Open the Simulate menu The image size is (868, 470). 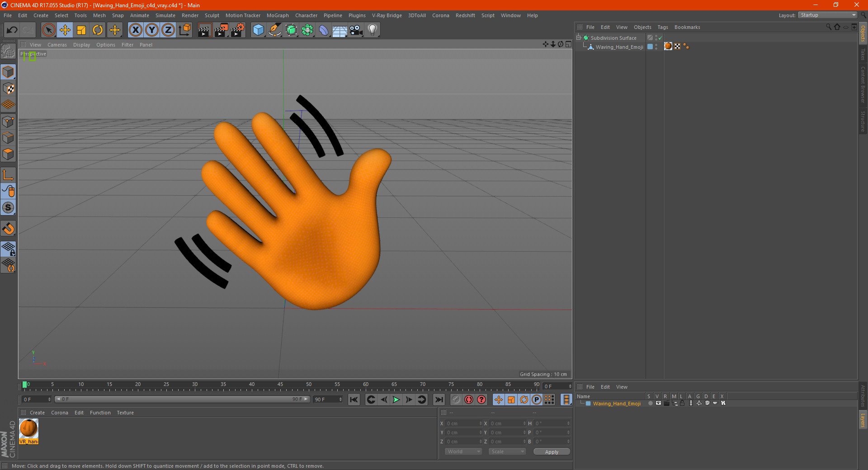165,15
